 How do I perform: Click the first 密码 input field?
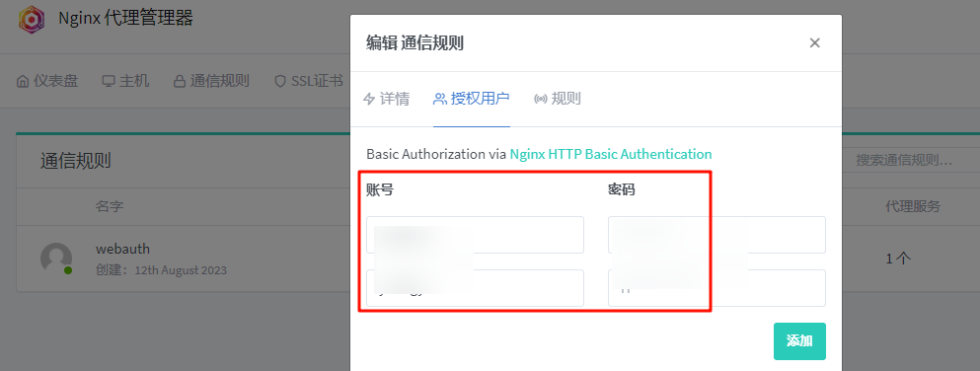[x=716, y=235]
